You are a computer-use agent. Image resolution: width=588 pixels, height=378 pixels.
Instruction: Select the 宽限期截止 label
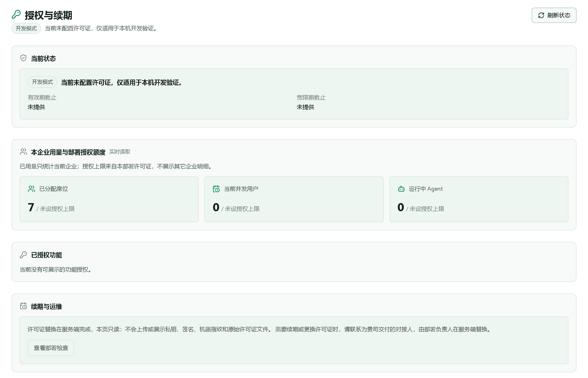(x=311, y=97)
